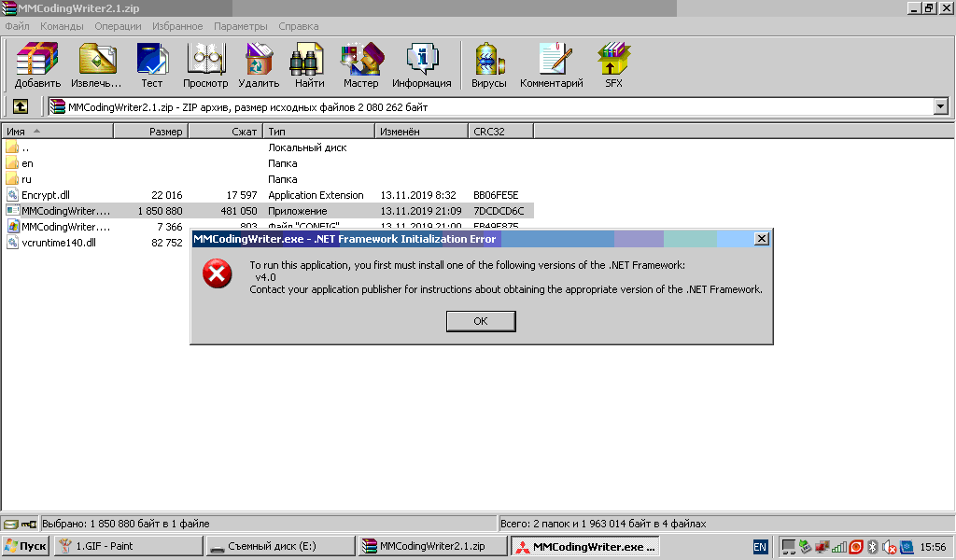Click OK in the .NET error dialog
This screenshot has height=560, width=956.
click(481, 321)
